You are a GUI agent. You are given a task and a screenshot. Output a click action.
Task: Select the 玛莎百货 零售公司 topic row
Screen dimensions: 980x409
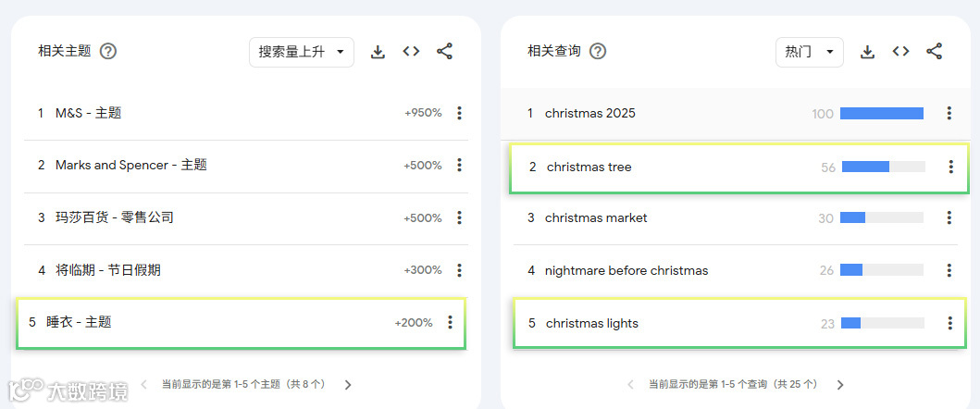[x=245, y=218]
